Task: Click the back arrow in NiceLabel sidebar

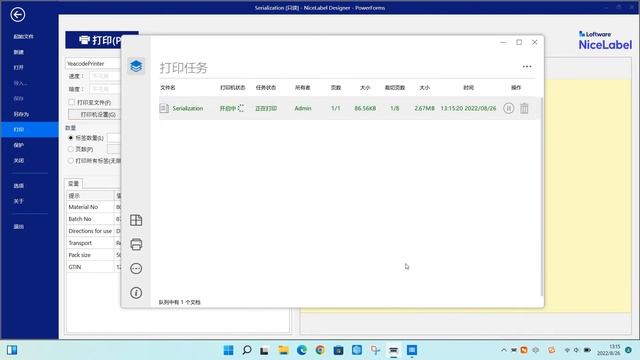Action: pos(18,15)
